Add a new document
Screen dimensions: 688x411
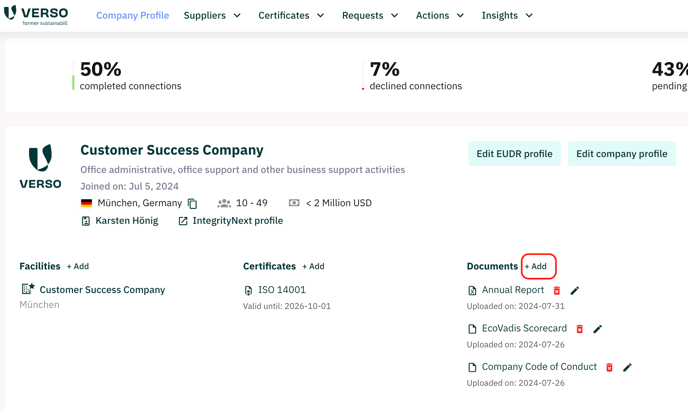pos(536,266)
